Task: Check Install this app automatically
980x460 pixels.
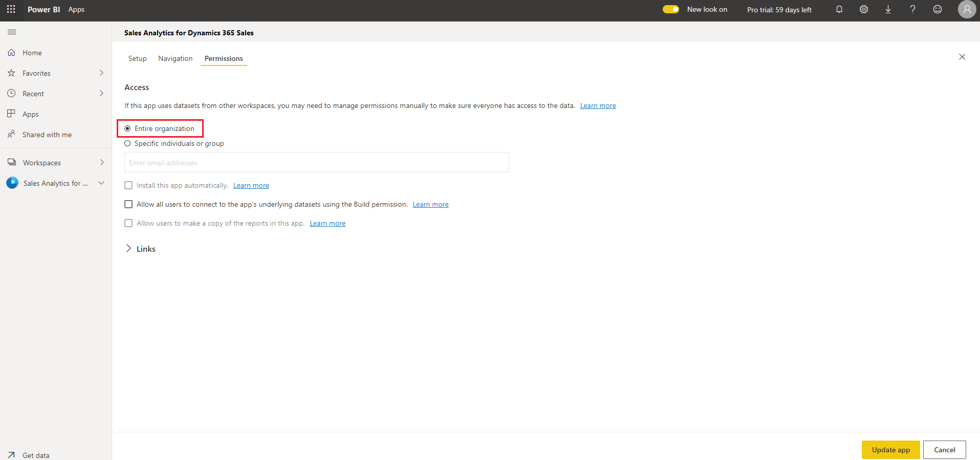Action: (x=128, y=185)
